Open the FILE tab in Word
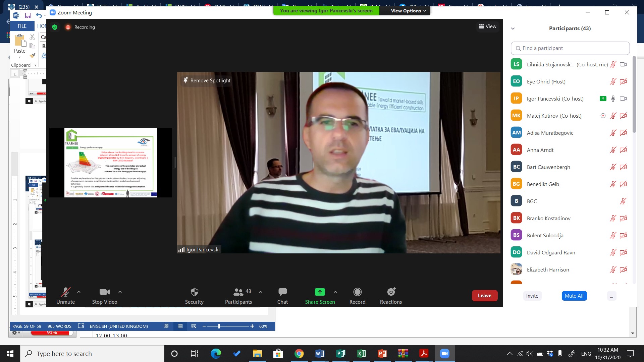644x362 pixels. click(x=22, y=26)
